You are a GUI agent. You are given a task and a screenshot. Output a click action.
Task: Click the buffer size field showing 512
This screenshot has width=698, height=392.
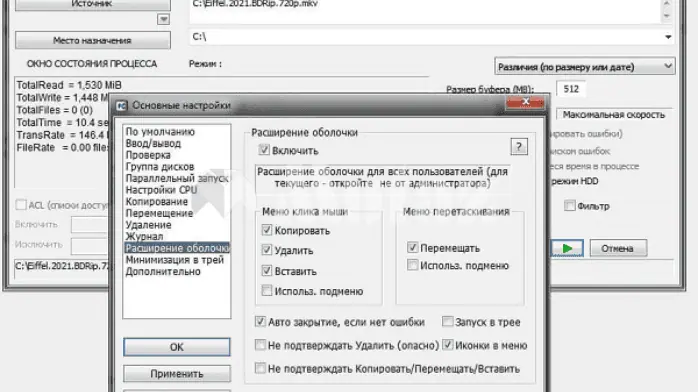click(x=571, y=89)
